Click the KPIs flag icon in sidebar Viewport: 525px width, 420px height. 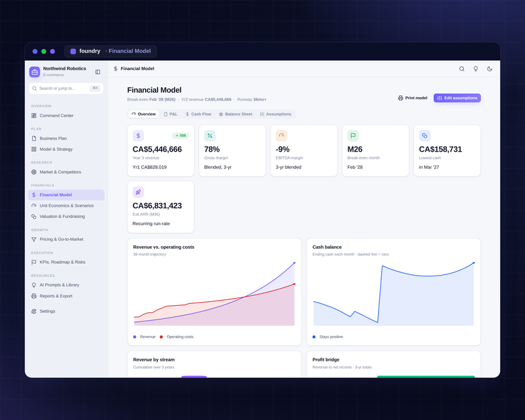[34, 262]
